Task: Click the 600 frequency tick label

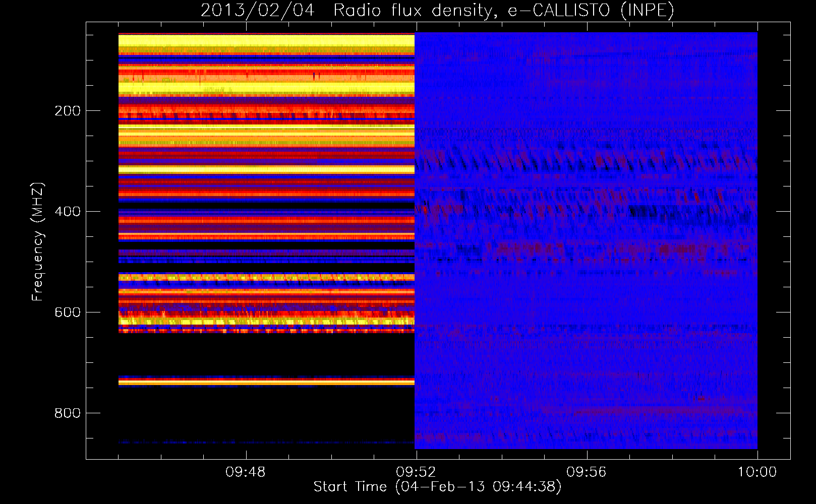Action: pyautogui.click(x=68, y=312)
